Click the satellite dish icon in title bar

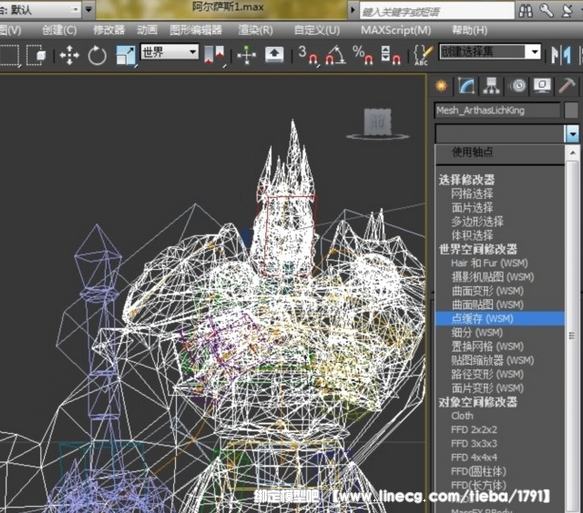click(x=567, y=10)
